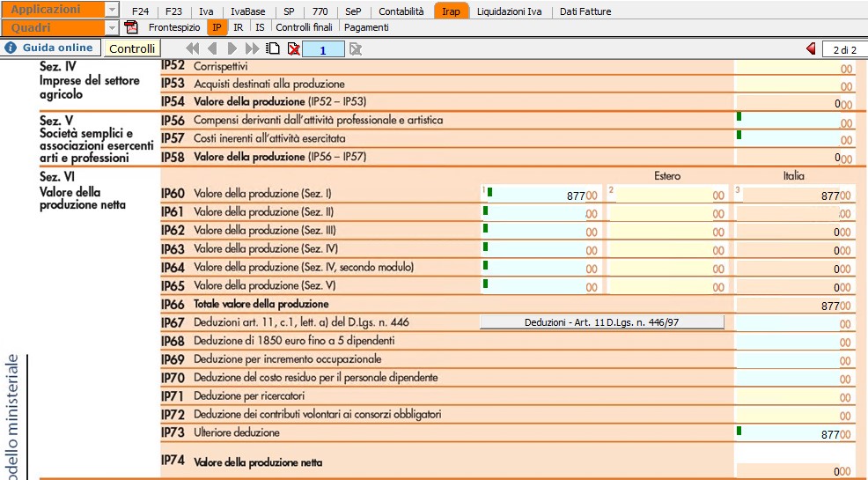
Task: Open the Applicazioni dropdown
Action: [x=112, y=10]
